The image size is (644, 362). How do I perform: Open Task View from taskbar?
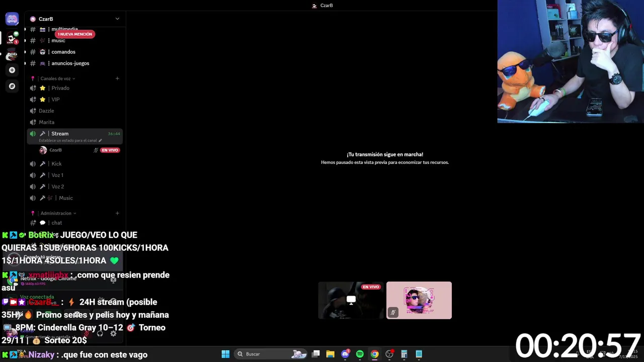(x=315, y=354)
